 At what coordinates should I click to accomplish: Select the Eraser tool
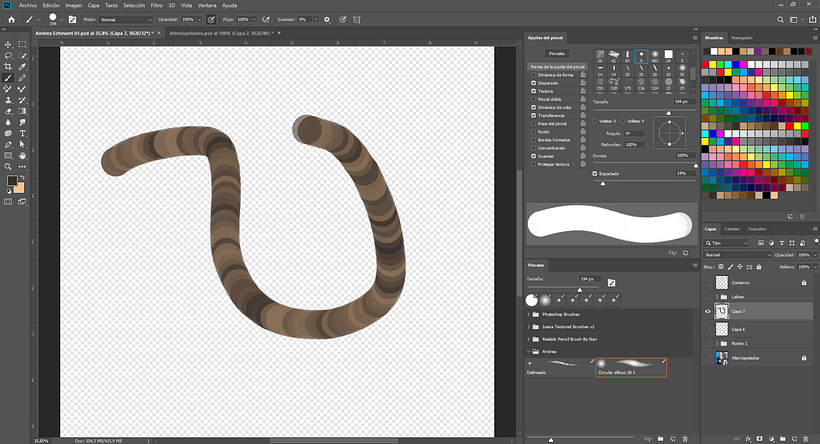8,111
